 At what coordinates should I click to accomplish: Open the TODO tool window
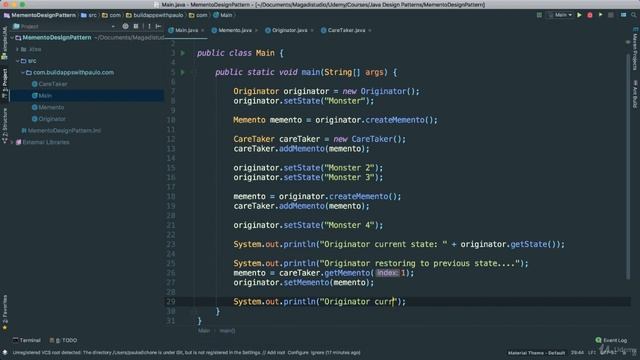click(x=63, y=340)
